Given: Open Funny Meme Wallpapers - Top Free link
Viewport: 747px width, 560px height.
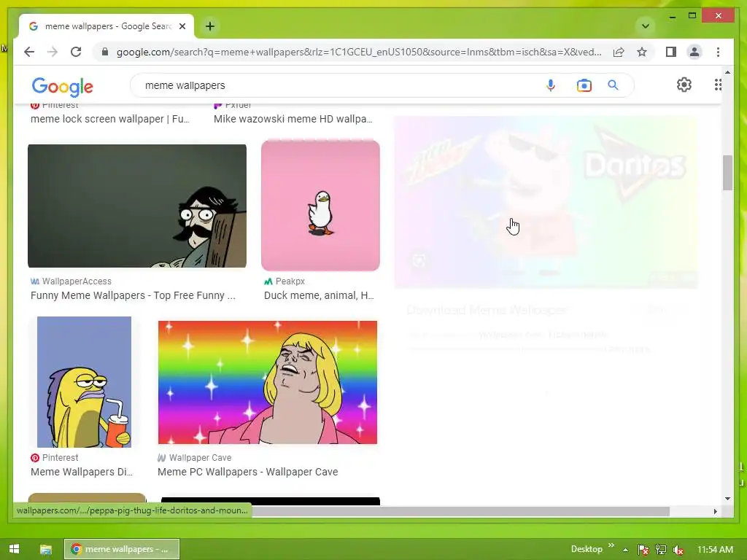Looking at the screenshot, I should [x=133, y=295].
